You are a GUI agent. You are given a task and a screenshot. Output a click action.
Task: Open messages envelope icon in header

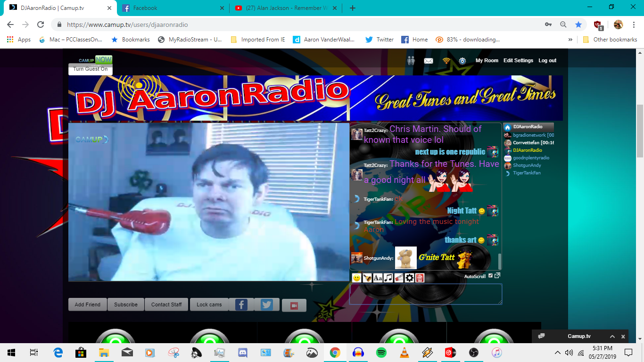coord(428,61)
